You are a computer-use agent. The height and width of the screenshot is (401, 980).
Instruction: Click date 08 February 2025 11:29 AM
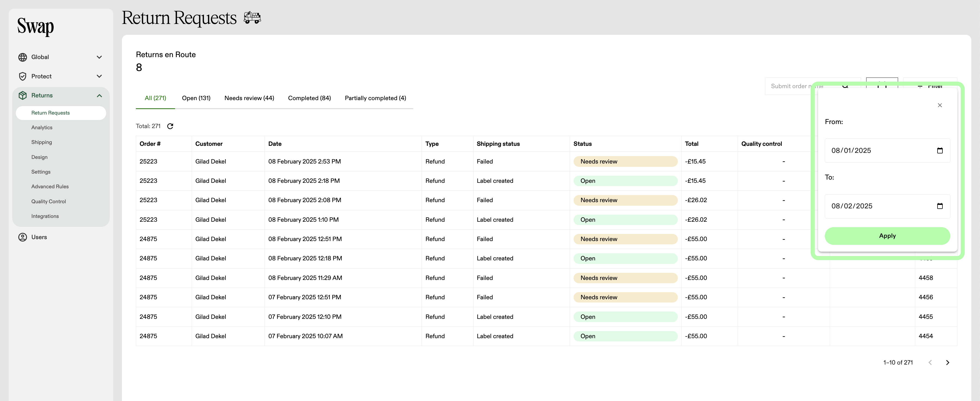[305, 278]
